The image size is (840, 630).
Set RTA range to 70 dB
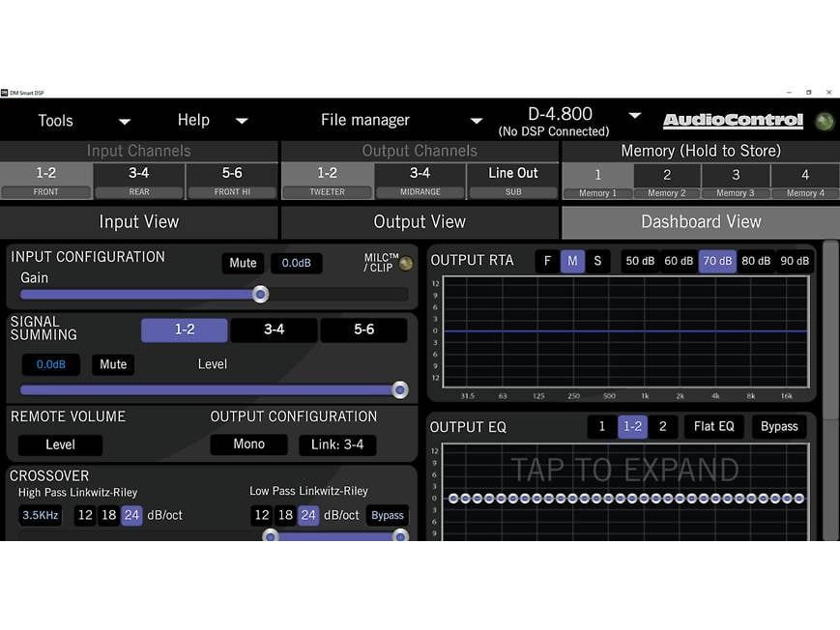pos(717,261)
